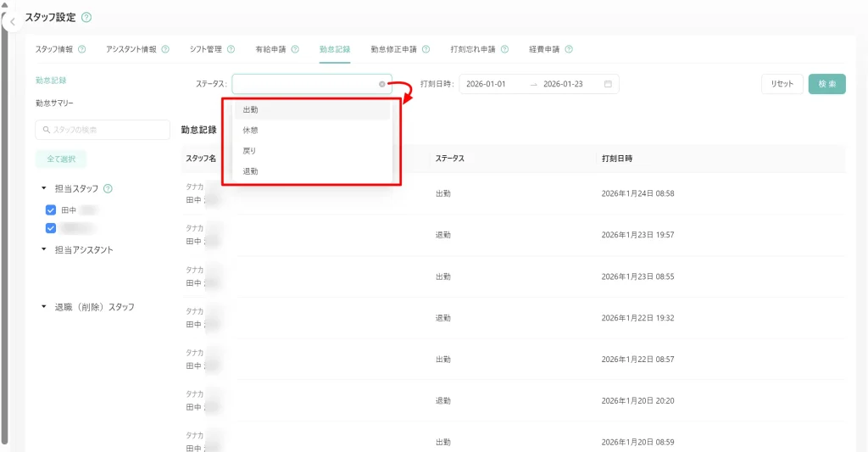The image size is (868, 452).
Task: Switch to the 勤怠修正申請 tab
Action: point(393,49)
